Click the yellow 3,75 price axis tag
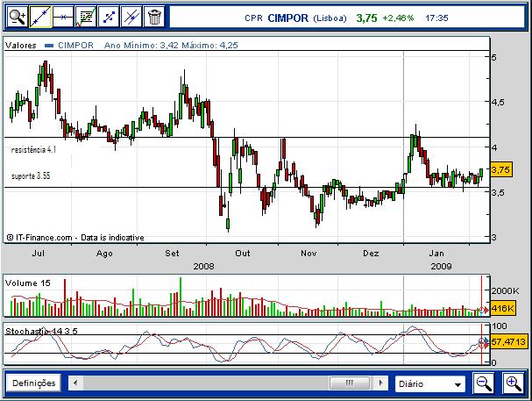This screenshot has height=401, width=532. [x=501, y=169]
